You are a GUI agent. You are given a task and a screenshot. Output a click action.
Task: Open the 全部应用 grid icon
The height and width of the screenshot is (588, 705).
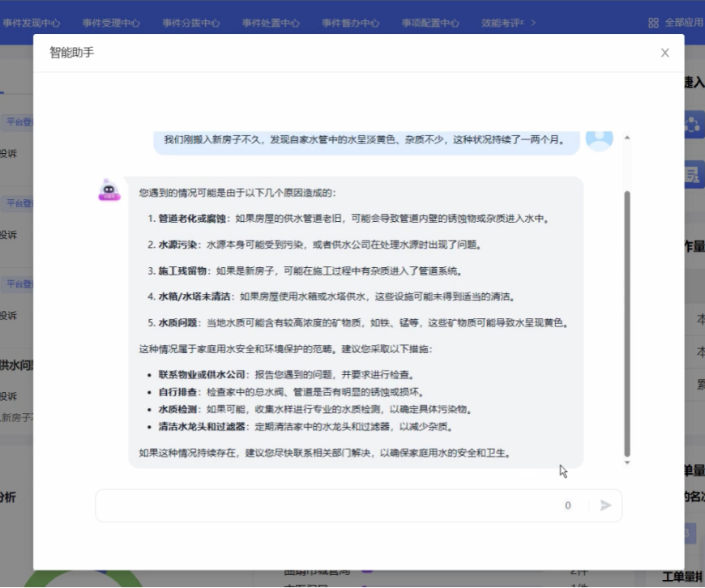coord(653,23)
